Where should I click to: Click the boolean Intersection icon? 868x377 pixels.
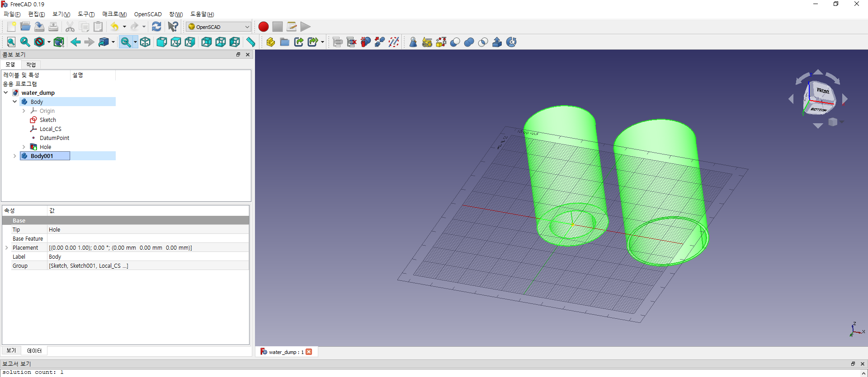click(483, 42)
